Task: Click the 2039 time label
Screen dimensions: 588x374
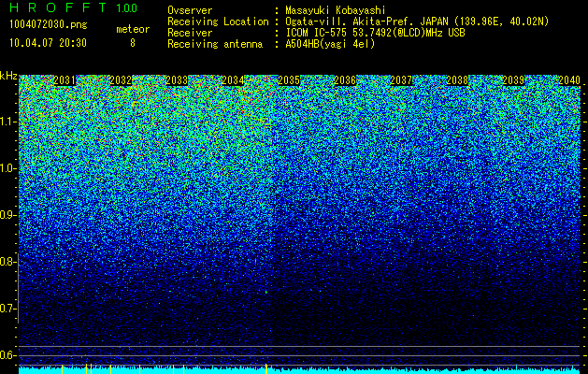Action: coord(513,80)
